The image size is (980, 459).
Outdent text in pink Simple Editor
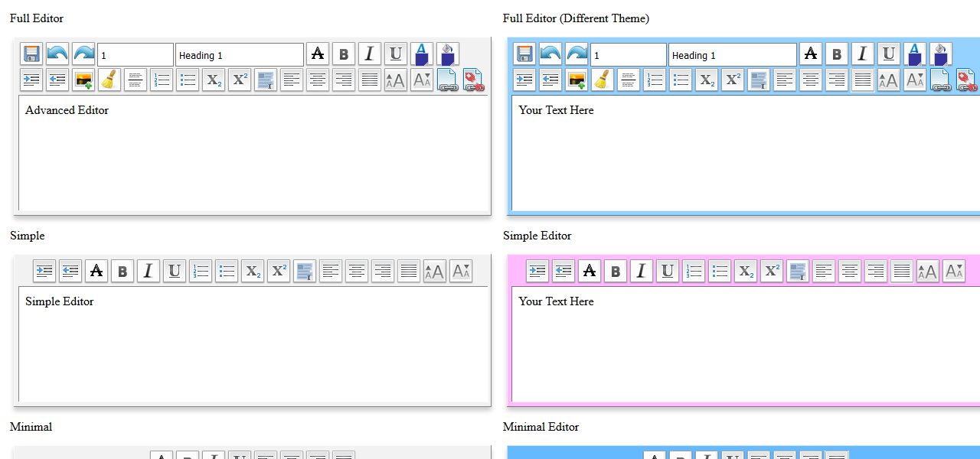click(x=563, y=271)
